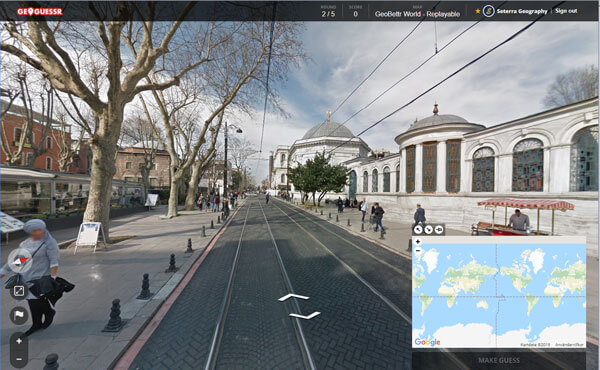Screen dimensions: 600x370
Task: Return to start with the flag icon
Action: pos(19,315)
